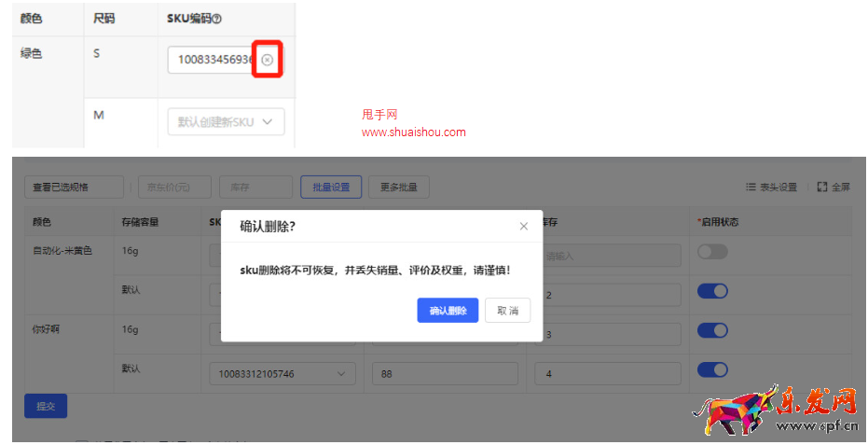Click the 取消 button in the dialog
The height and width of the screenshot is (445, 868).
507,311
